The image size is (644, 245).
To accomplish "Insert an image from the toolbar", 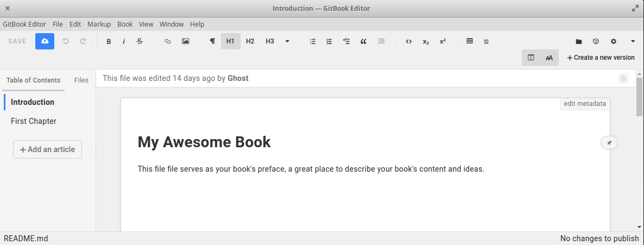I will (185, 41).
